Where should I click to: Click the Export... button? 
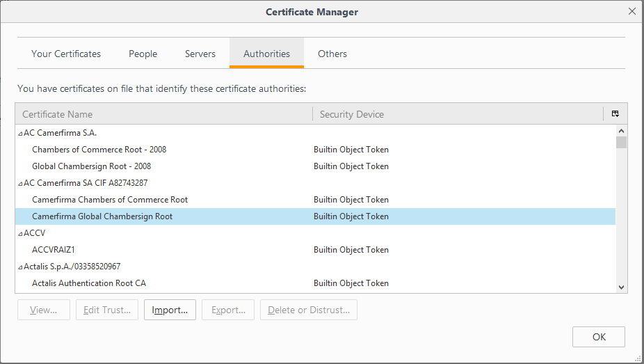[x=228, y=310]
